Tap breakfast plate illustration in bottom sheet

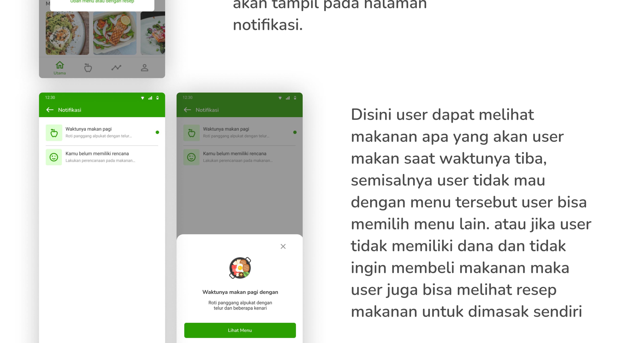[x=240, y=268]
